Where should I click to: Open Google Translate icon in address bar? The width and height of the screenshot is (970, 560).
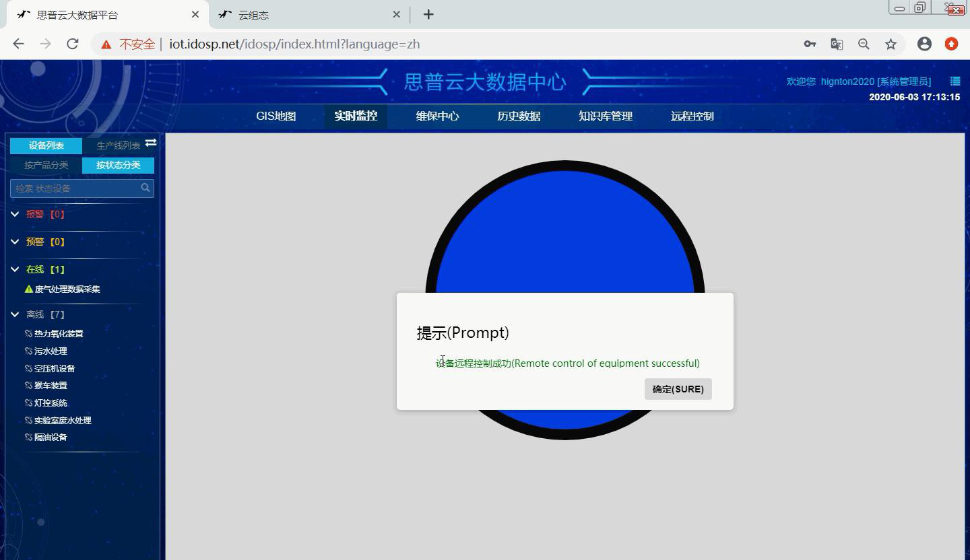pos(837,43)
